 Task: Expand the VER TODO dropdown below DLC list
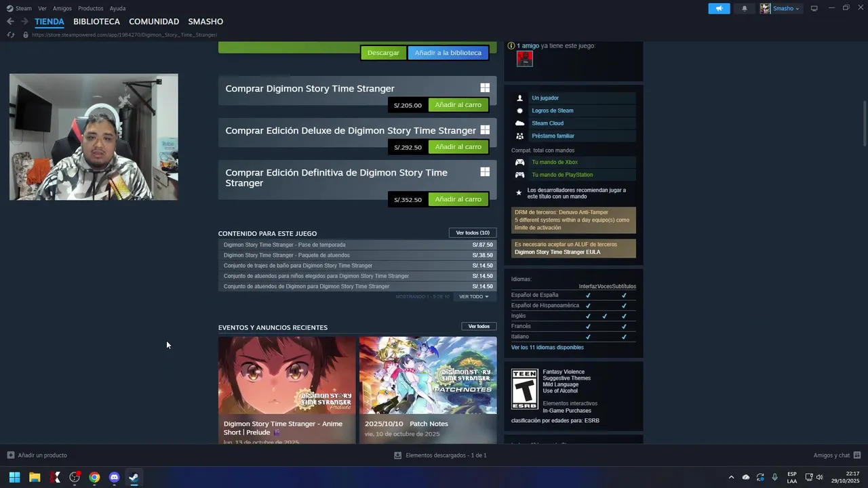[x=473, y=297]
